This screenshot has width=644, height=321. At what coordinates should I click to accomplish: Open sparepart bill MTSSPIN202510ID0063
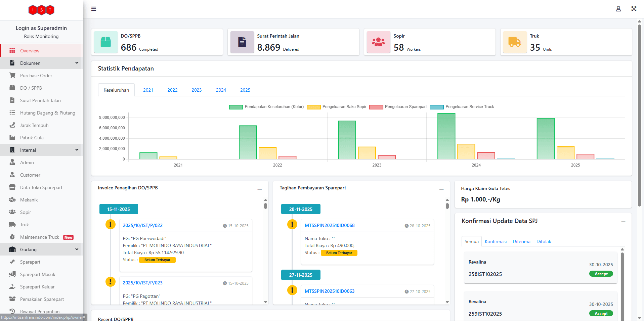[x=330, y=291]
